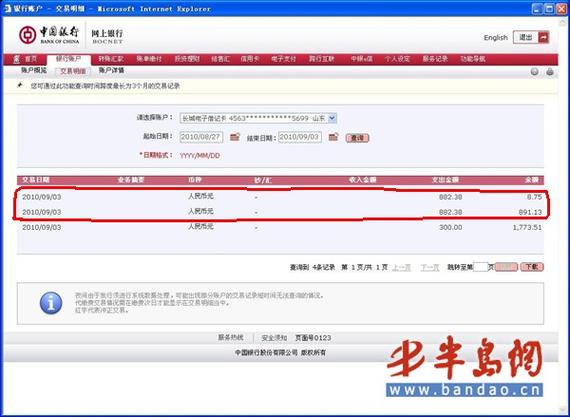Open the 个人设定 menu
Image resolution: width=570 pixels, height=417 pixels.
(x=397, y=59)
